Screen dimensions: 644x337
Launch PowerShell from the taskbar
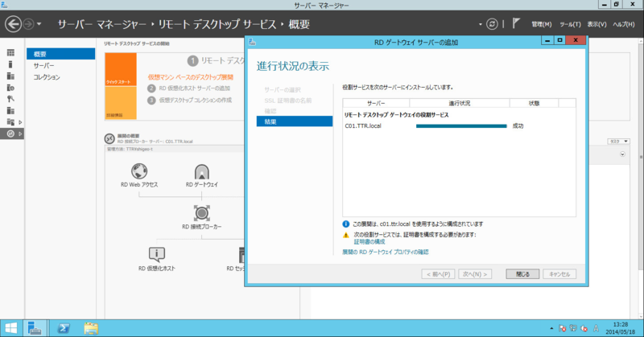pos(64,328)
